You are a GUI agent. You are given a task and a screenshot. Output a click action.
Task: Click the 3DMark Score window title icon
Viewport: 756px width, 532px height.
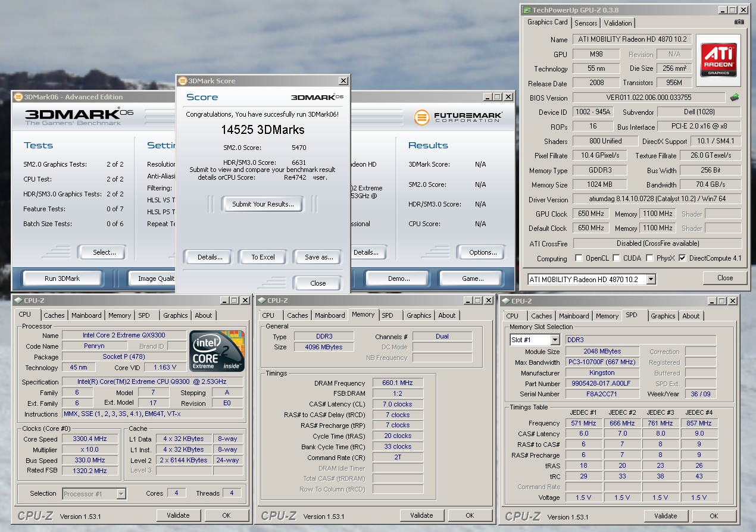[182, 81]
